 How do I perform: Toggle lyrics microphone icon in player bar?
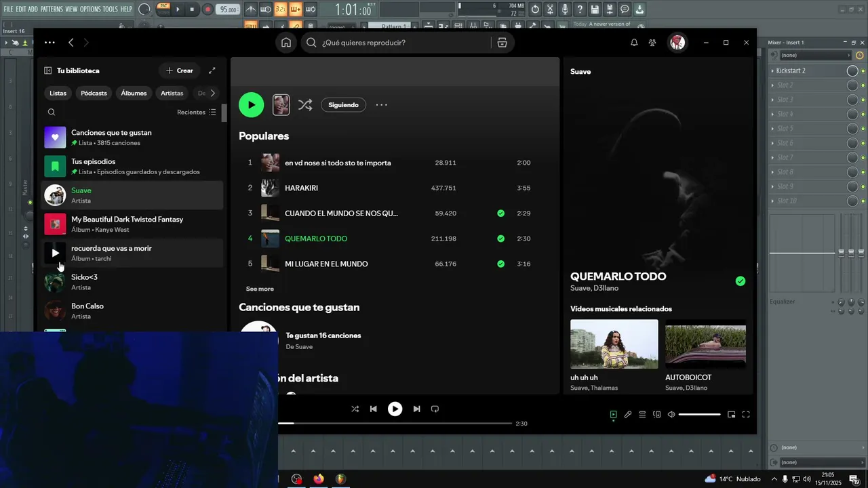[628, 415]
